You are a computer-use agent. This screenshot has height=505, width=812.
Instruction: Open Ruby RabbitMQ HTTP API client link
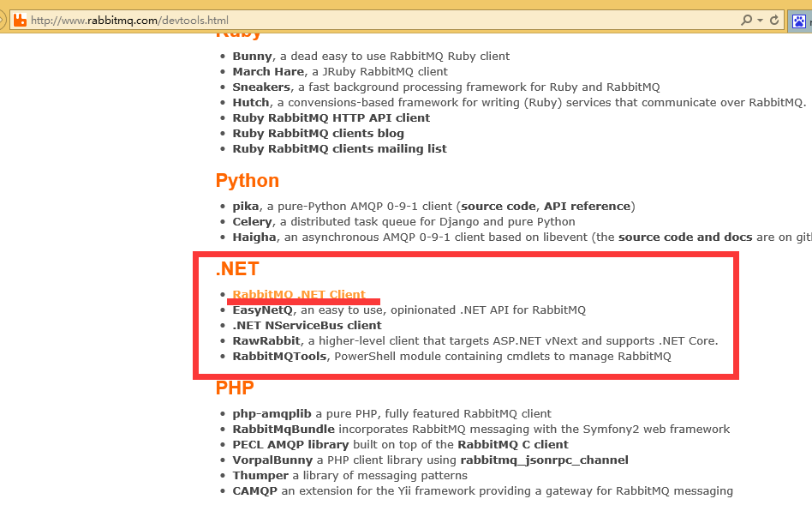[x=331, y=118]
